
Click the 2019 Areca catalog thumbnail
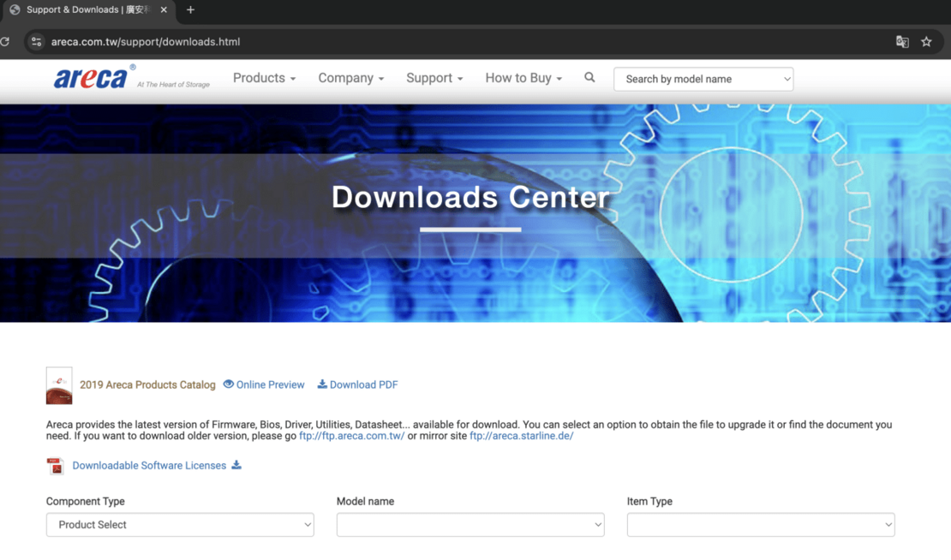pyautogui.click(x=59, y=385)
